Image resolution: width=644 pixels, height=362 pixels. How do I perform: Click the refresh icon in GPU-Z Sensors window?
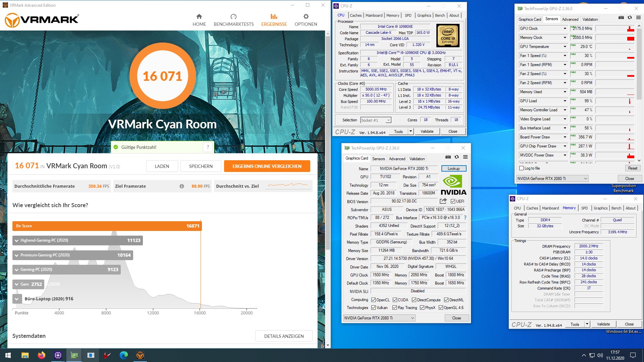tap(630, 17)
